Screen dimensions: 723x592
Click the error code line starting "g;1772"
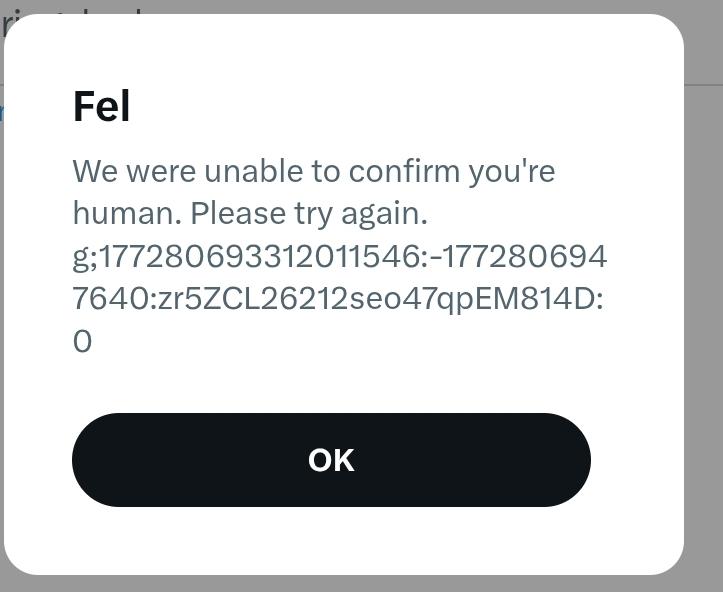pyautogui.click(x=339, y=256)
